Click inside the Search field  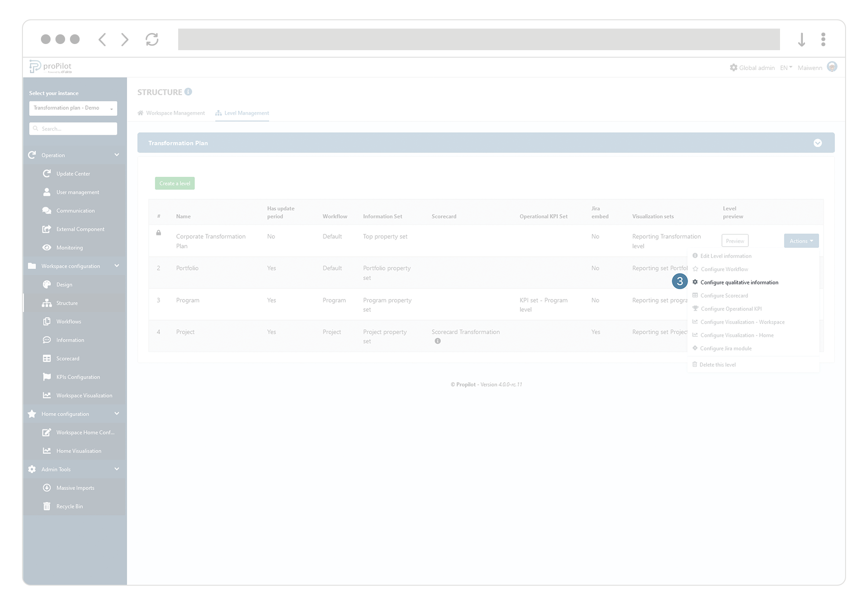[x=73, y=128]
